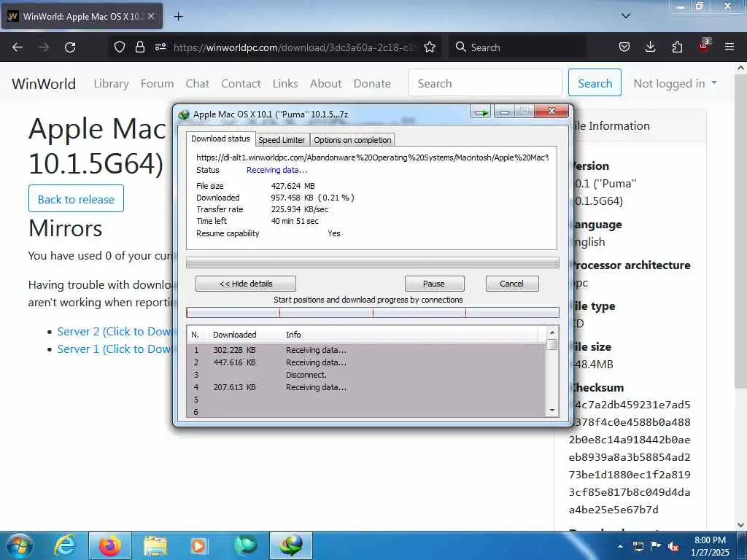Click the Server 1 download link

pyautogui.click(x=115, y=349)
